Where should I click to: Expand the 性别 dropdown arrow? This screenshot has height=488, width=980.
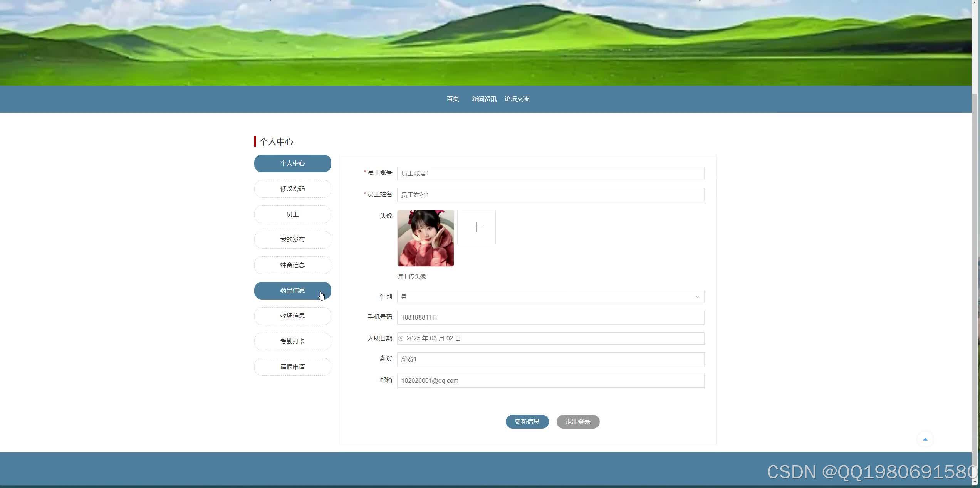(x=697, y=297)
